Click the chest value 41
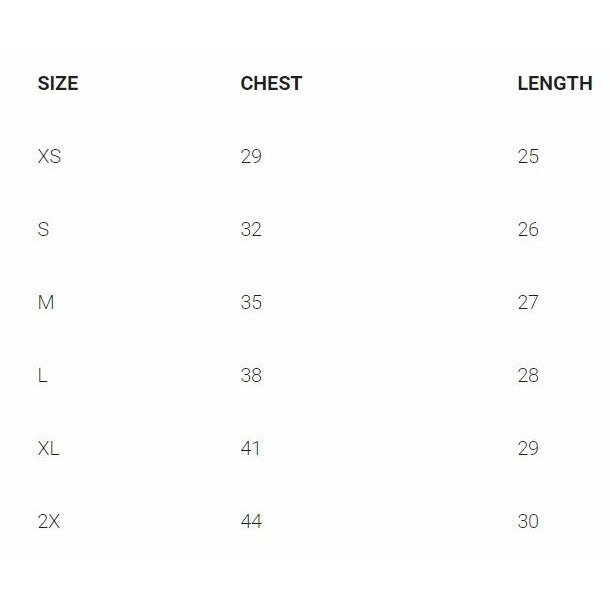The height and width of the screenshot is (610, 610). click(x=251, y=449)
